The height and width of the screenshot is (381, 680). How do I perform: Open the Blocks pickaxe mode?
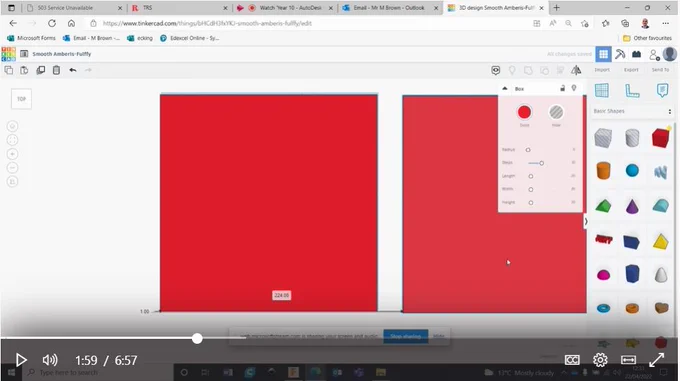[620, 54]
